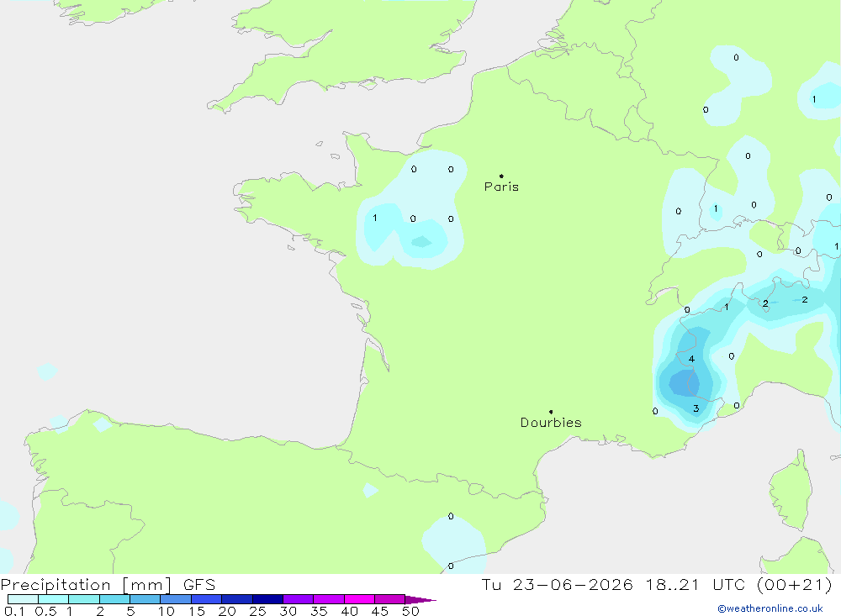Image resolution: width=841 pixels, height=616 pixels.
Task: Click the Dourbies location label
Action: coord(551,423)
